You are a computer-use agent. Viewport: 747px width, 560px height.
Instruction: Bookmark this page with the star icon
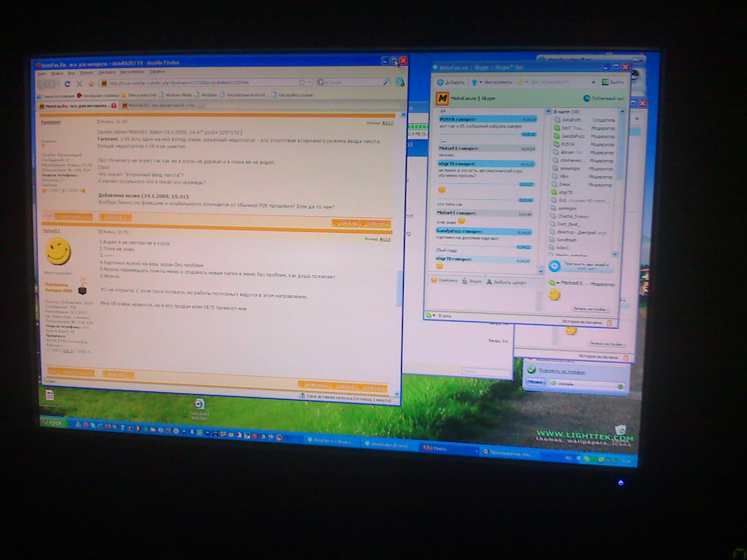click(x=302, y=83)
